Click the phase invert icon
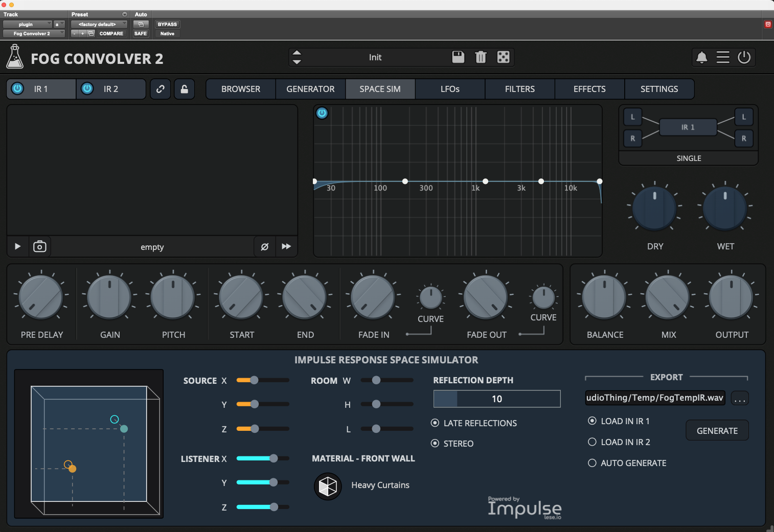 [x=265, y=246]
